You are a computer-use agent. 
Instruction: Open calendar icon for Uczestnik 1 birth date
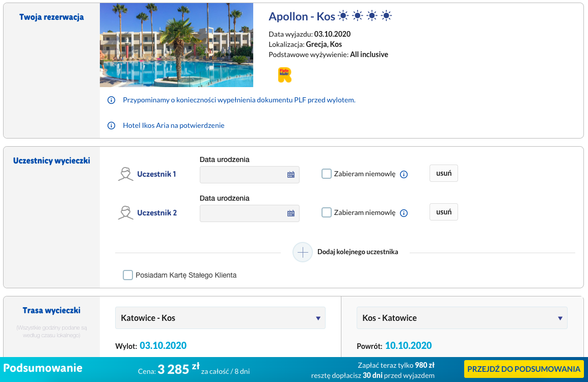click(x=290, y=175)
